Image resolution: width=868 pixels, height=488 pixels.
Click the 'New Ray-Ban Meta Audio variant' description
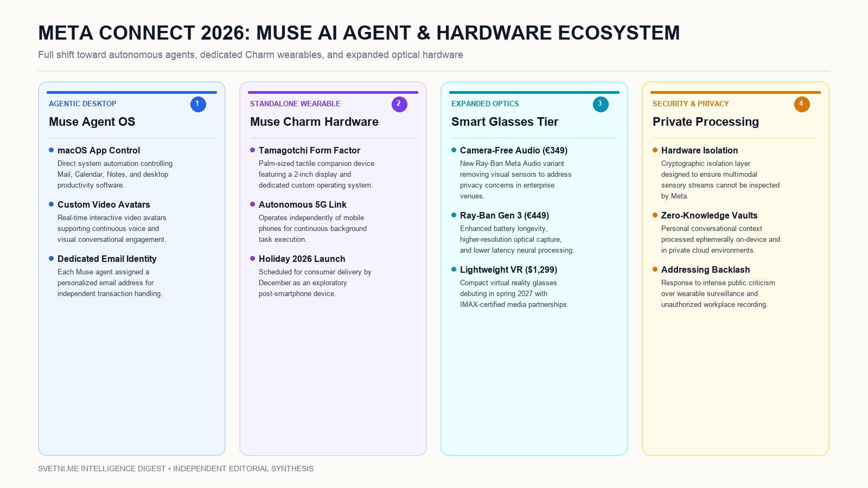[516, 179]
